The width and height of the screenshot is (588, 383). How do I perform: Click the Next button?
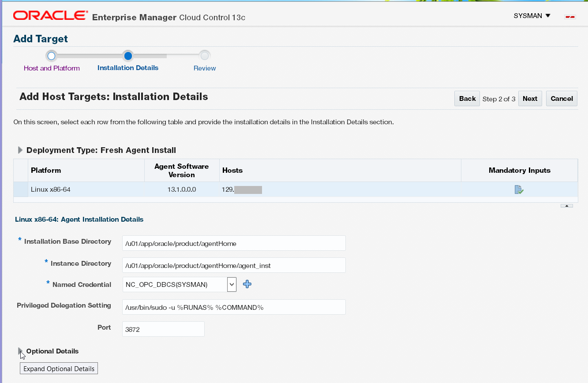pos(530,99)
